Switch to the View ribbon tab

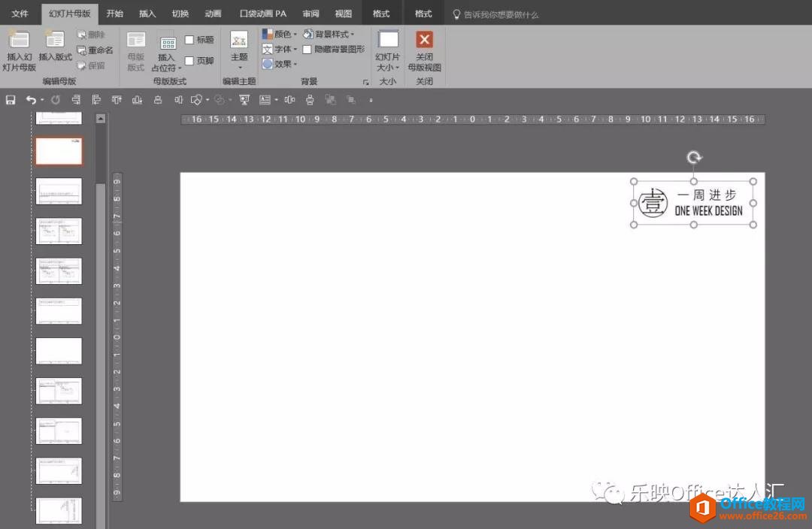343,13
